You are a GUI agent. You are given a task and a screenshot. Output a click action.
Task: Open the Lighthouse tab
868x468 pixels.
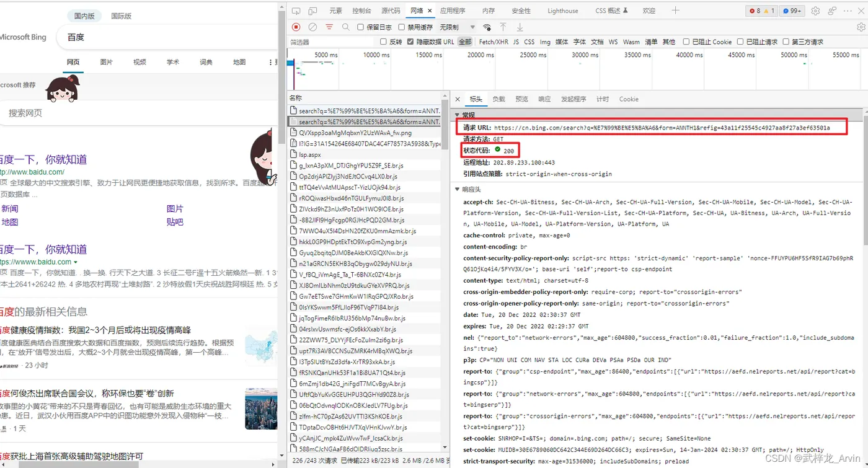click(562, 11)
